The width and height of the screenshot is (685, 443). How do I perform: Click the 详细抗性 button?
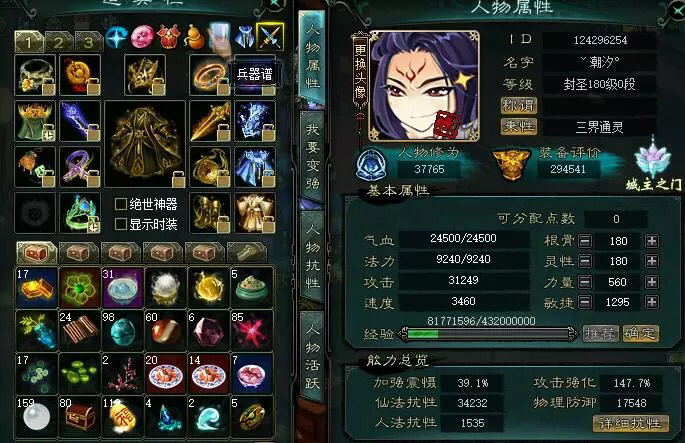pyautogui.click(x=630, y=423)
